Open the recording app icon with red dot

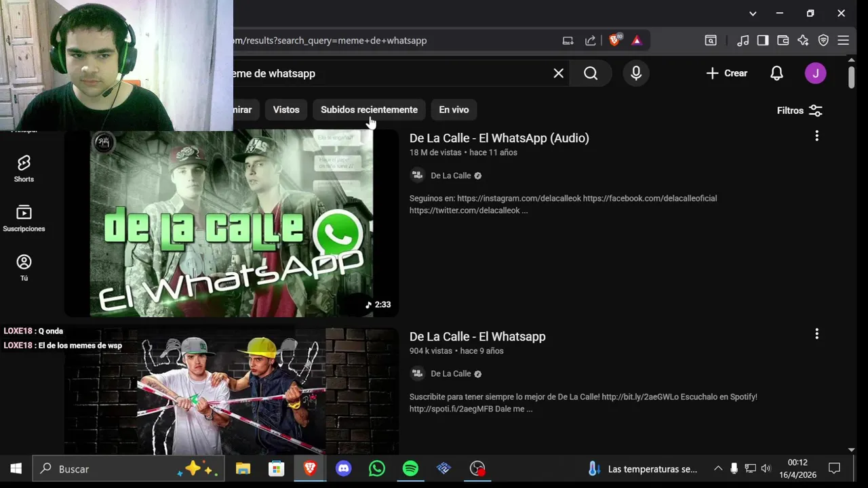(477, 468)
